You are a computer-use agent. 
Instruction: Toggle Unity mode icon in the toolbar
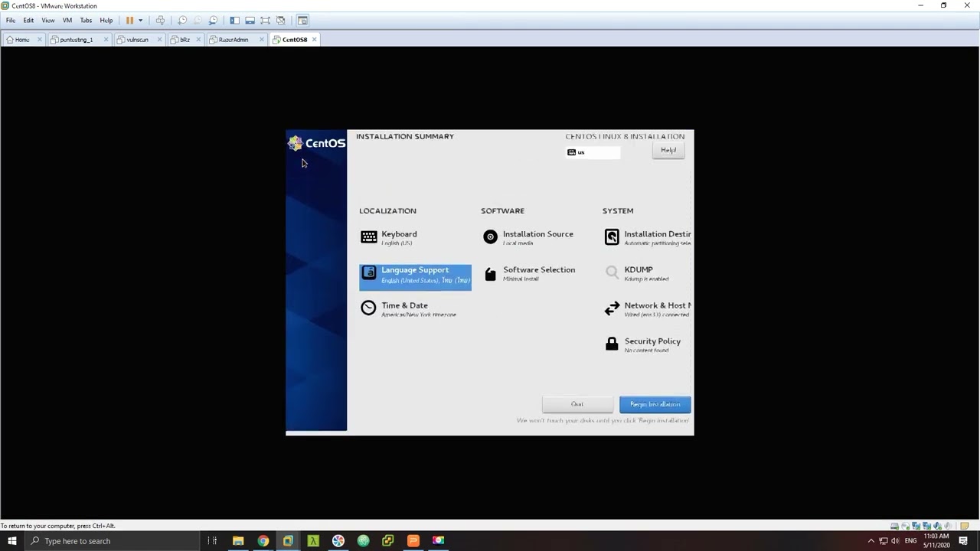pos(280,20)
